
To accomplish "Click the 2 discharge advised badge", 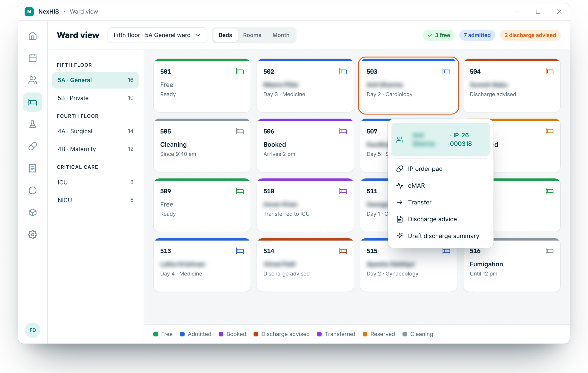I will (x=530, y=35).
